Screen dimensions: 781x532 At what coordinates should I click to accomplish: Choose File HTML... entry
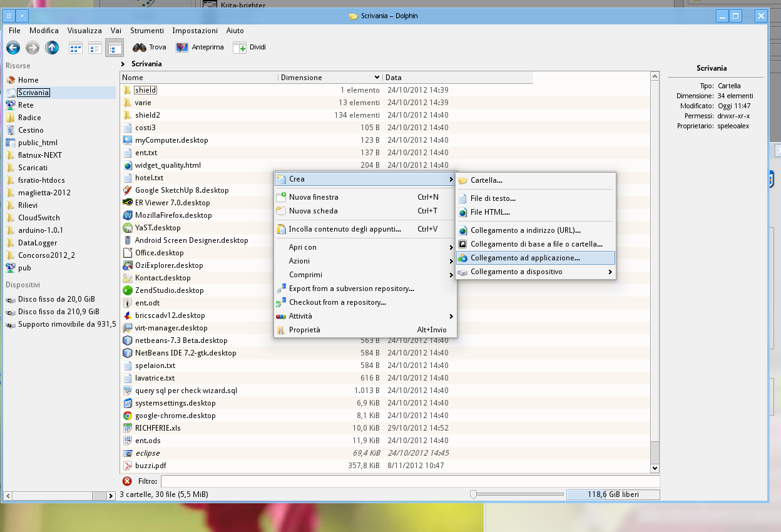[536, 212]
